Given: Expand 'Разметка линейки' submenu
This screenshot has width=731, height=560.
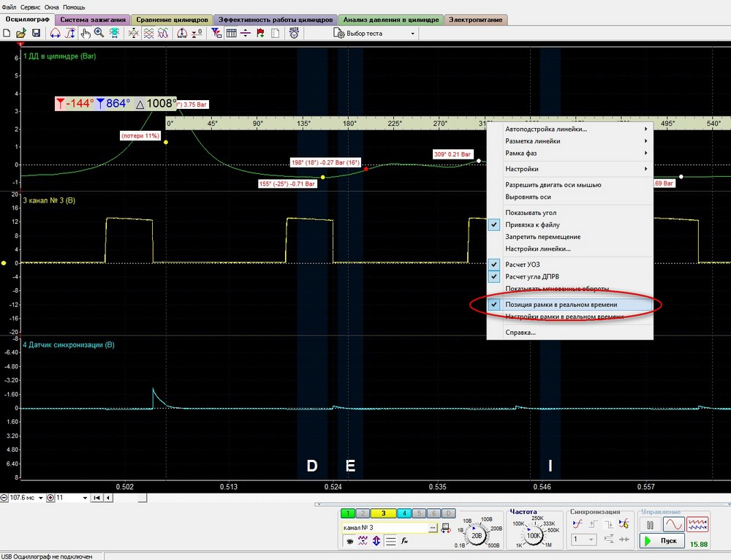Looking at the screenshot, I should point(569,141).
